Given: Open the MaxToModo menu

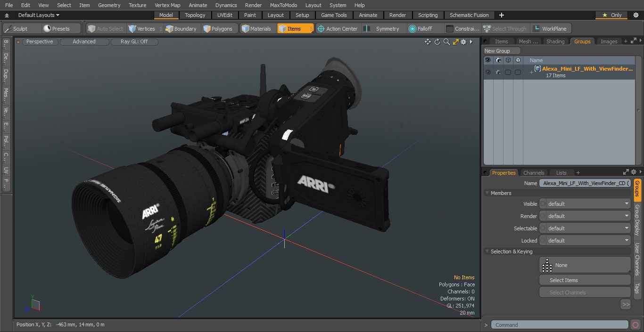Looking at the screenshot, I should 283,5.
